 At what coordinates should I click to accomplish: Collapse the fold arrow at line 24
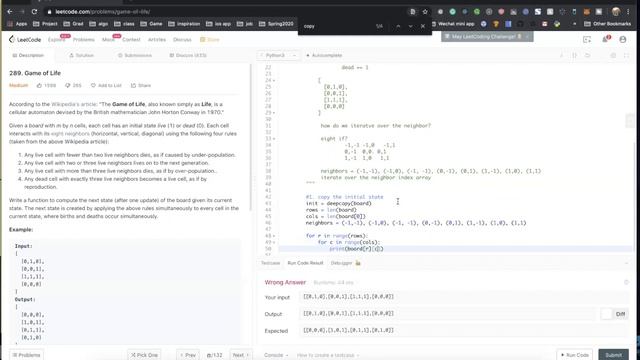(x=274, y=80)
